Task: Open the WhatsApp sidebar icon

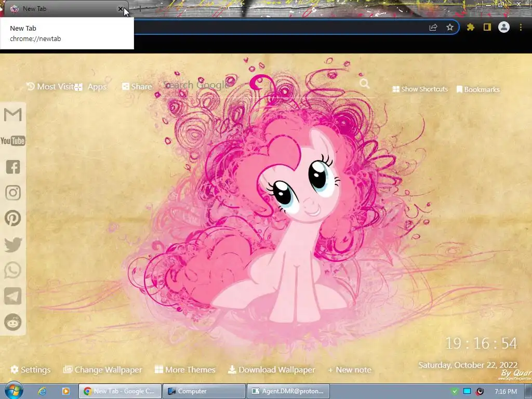Action: 13,270
